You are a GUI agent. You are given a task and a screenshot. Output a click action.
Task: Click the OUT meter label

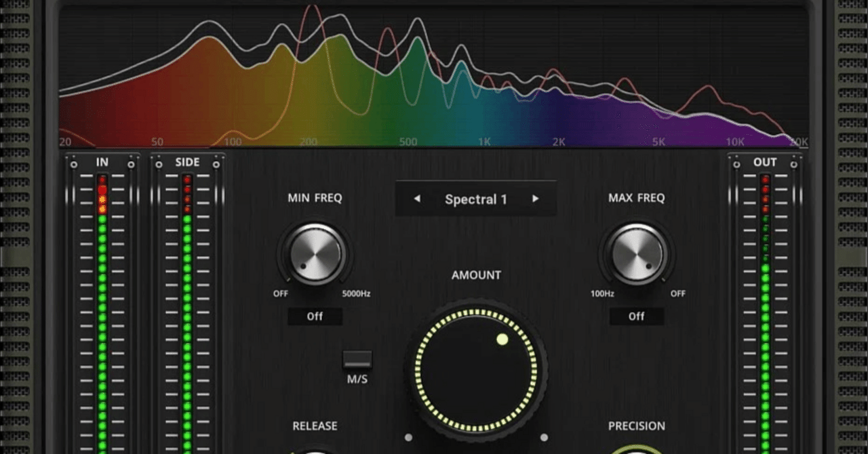765,162
